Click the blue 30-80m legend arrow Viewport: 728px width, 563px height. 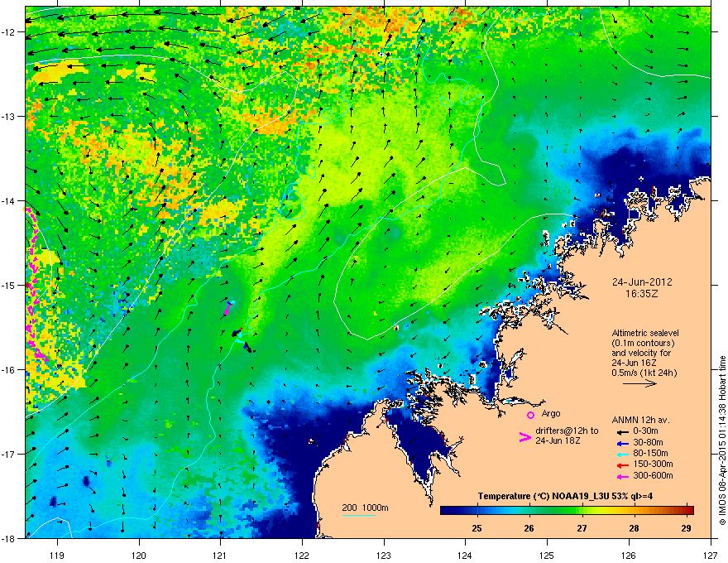623,444
